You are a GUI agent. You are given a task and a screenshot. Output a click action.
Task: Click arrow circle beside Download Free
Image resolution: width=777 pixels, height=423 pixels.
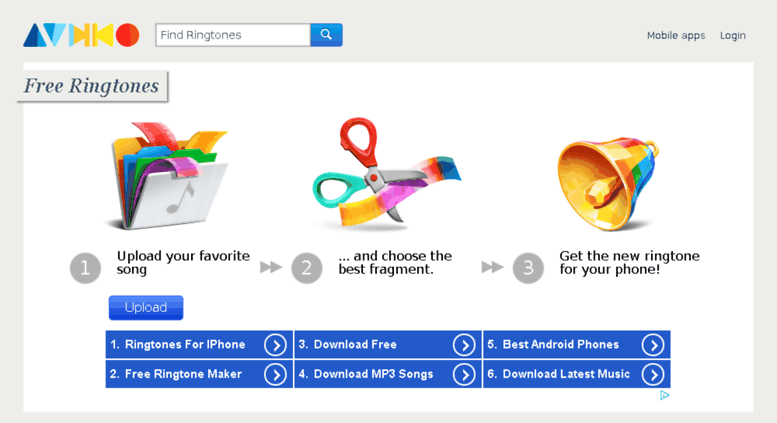[464, 345]
